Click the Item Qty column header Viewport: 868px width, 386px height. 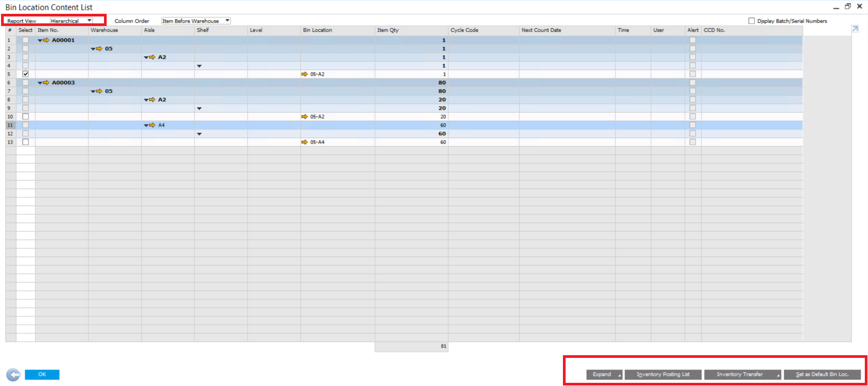(411, 30)
